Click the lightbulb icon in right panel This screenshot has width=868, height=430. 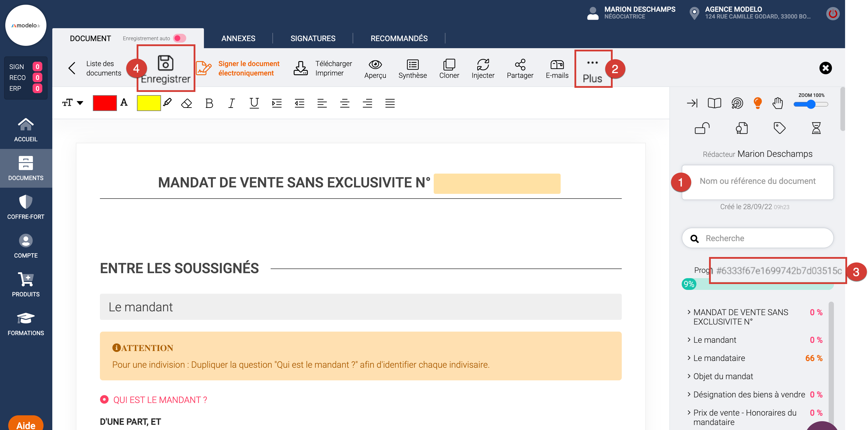tap(757, 103)
